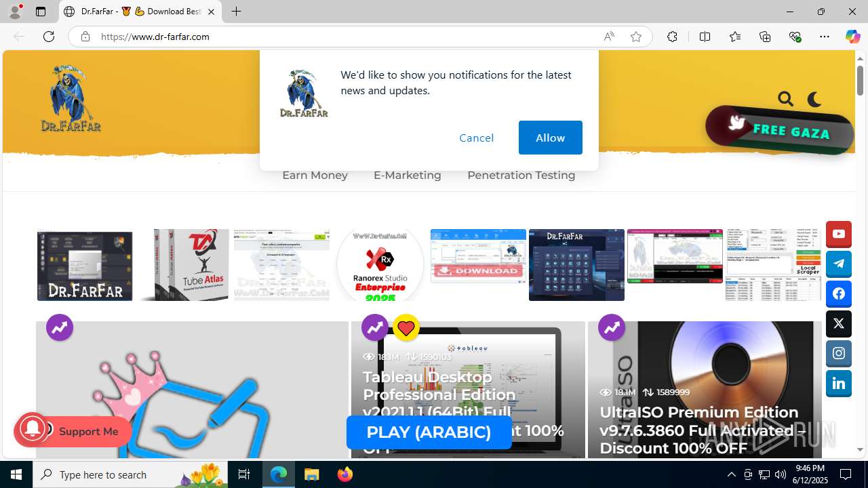Viewport: 868px width, 488px height.
Task: Open the Windows notification center
Action: tap(846, 474)
